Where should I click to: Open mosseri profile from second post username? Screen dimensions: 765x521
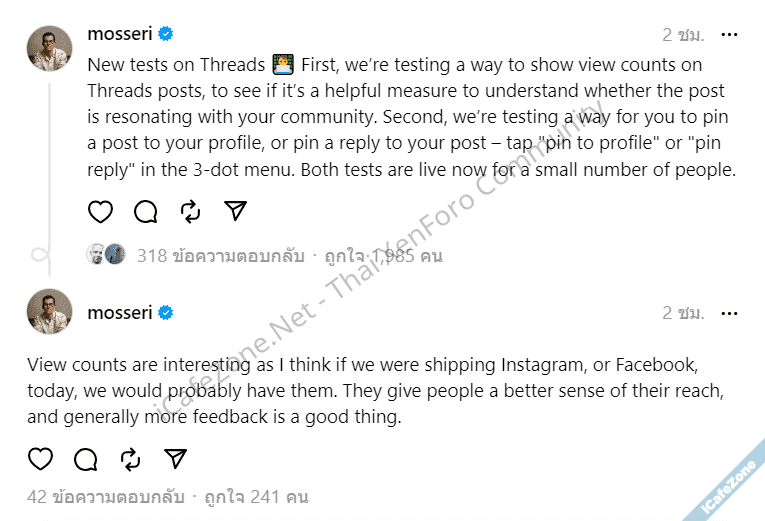(120, 313)
